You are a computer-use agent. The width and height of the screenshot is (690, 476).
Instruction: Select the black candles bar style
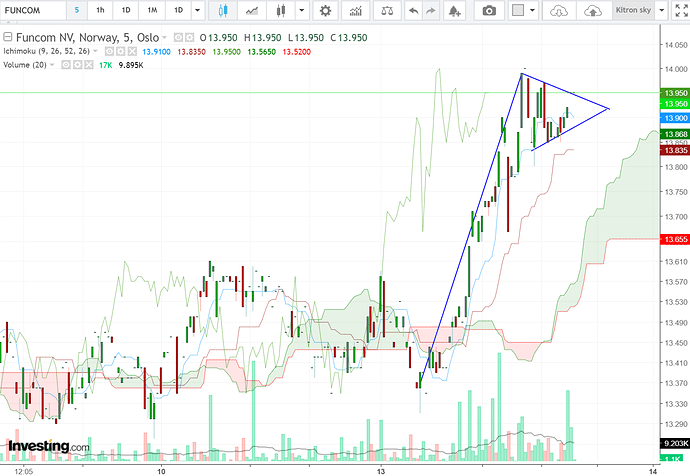pyautogui.click(x=281, y=10)
